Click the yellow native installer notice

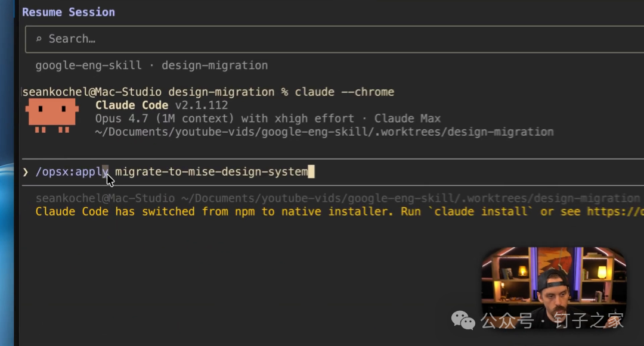(339, 211)
